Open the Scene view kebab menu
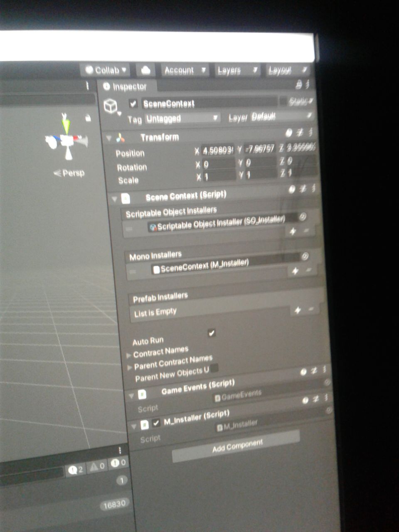Image resolution: width=399 pixels, height=532 pixels. click(87, 85)
